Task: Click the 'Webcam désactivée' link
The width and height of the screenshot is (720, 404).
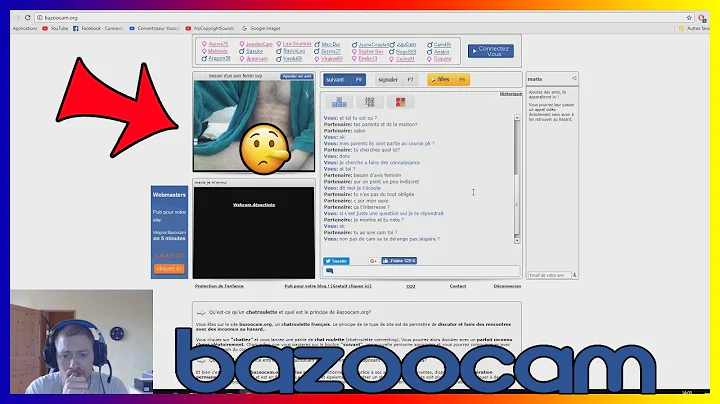Action: [254, 205]
